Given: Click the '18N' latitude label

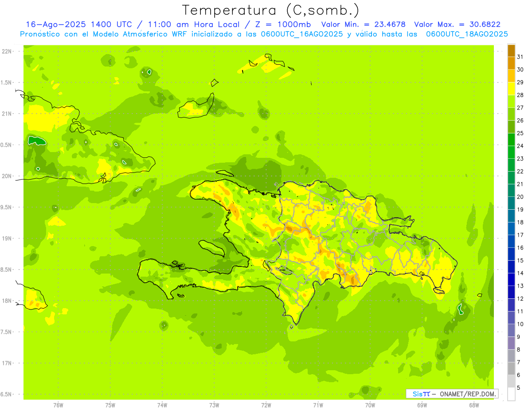Looking at the screenshot, I should pos(7,301).
